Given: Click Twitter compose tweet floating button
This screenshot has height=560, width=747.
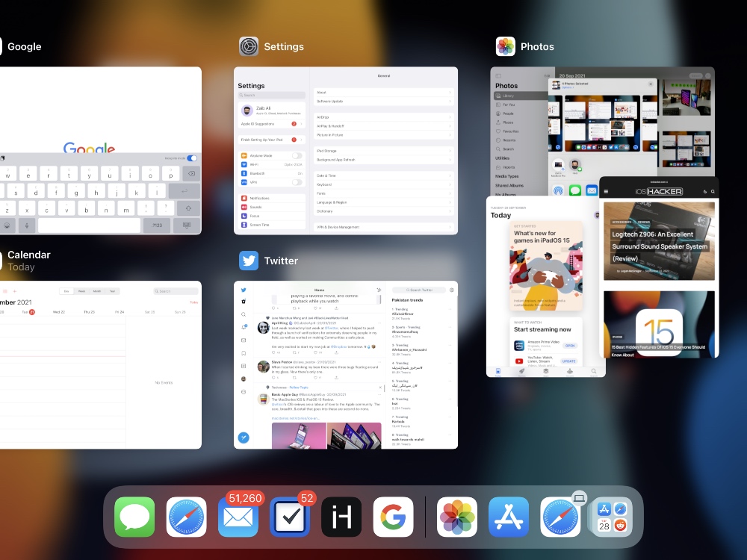Looking at the screenshot, I should pos(244,438).
